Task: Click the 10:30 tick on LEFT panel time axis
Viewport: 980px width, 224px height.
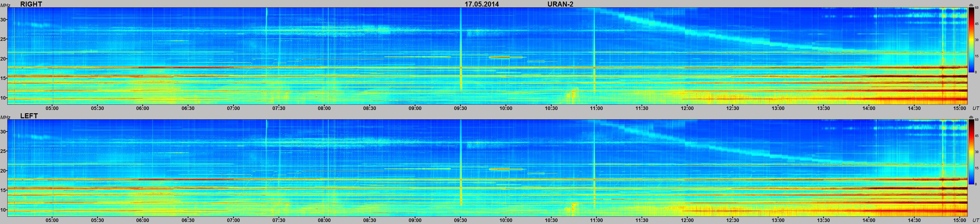Action: pos(551,220)
